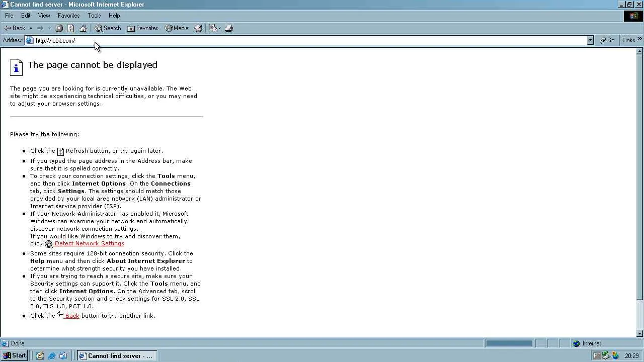644x362 pixels.
Task: Click the Show Desktop quick launch icon
Action: coord(40,355)
